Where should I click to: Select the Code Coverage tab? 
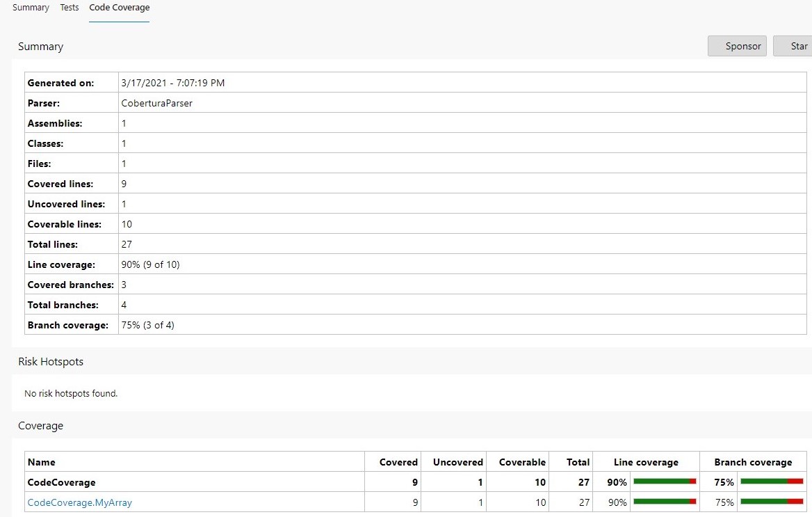(119, 8)
